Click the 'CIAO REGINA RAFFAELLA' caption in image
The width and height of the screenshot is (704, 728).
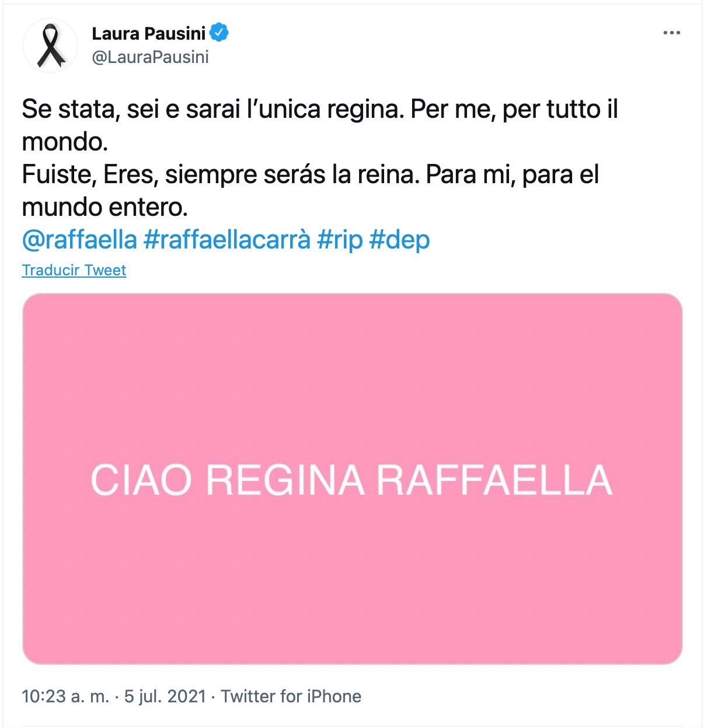coord(351,480)
